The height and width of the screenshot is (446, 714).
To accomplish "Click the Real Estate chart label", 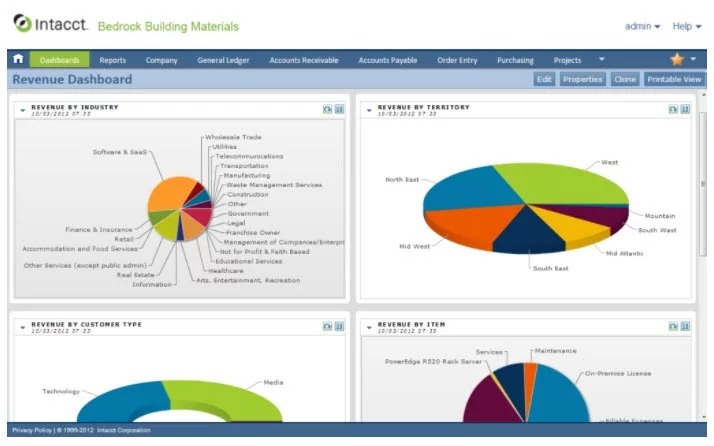I will [x=135, y=275].
